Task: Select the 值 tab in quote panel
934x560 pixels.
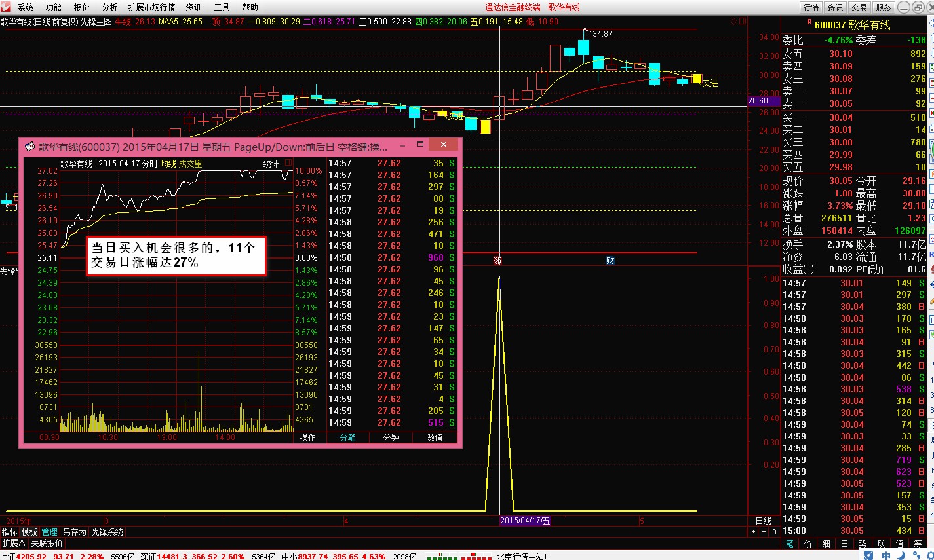Action: [x=900, y=544]
